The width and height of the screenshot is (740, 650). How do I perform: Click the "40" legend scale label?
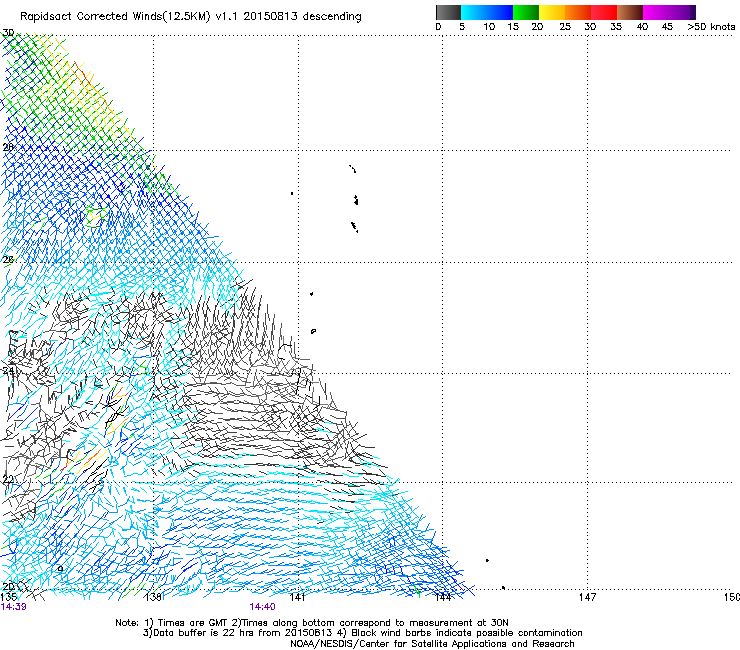click(x=642, y=27)
